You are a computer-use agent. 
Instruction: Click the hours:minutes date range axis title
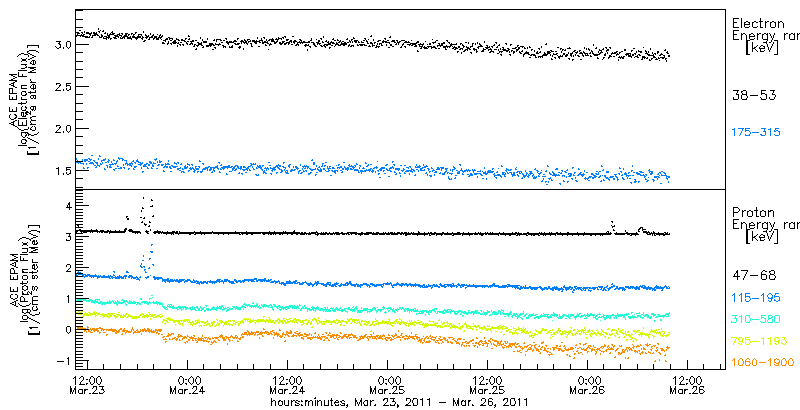pyautogui.click(x=400, y=402)
